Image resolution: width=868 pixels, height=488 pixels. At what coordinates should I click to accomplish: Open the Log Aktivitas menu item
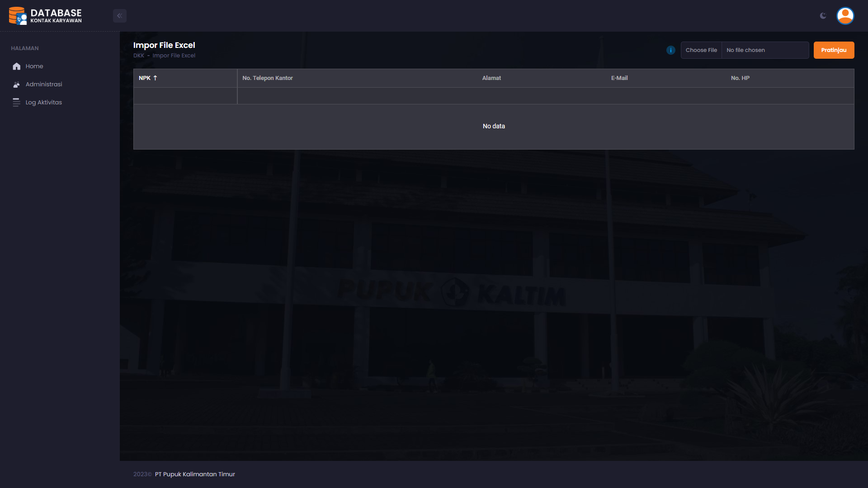pos(60,103)
